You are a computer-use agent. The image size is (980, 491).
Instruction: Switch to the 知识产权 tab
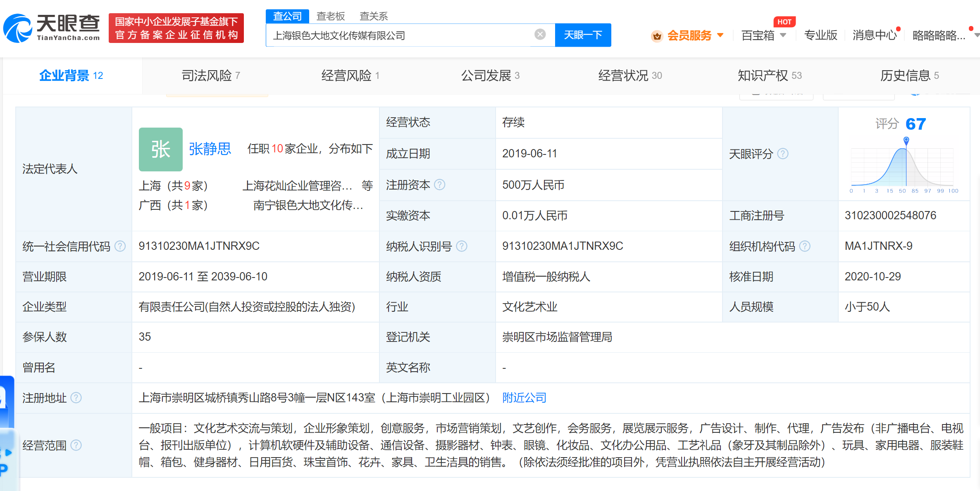pos(770,76)
